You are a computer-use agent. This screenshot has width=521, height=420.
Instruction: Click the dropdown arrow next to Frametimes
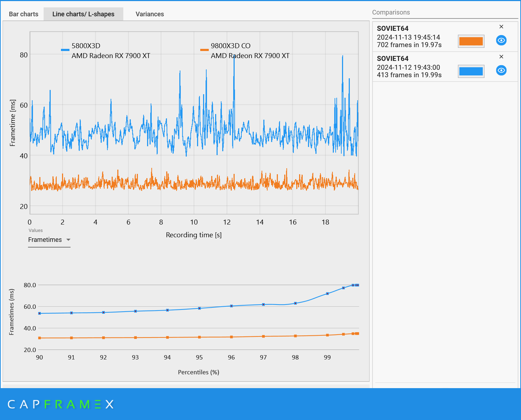[x=68, y=240]
